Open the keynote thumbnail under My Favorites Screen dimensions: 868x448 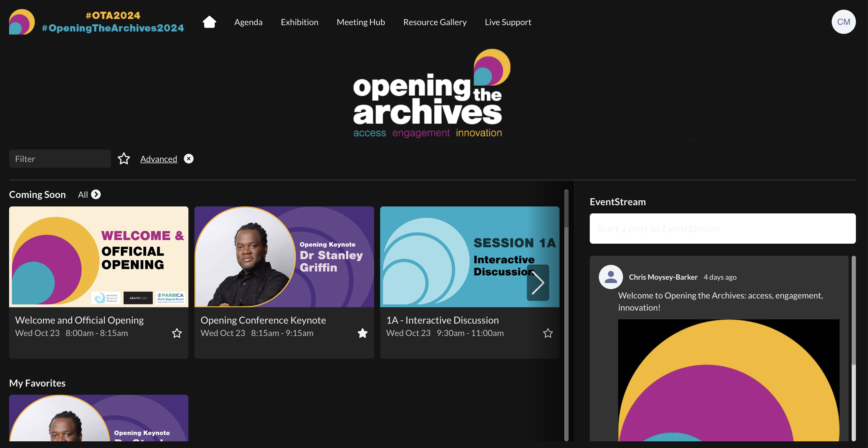tap(99, 418)
